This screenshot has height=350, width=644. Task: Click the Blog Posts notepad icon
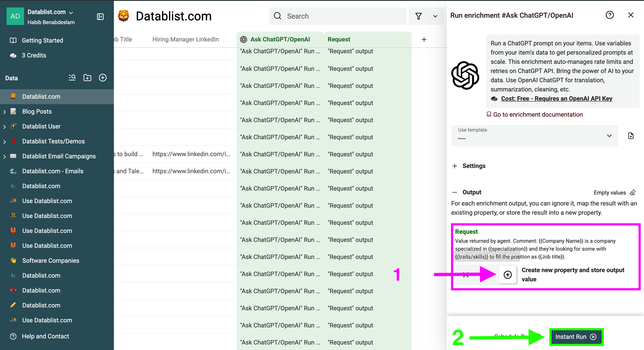[13, 111]
